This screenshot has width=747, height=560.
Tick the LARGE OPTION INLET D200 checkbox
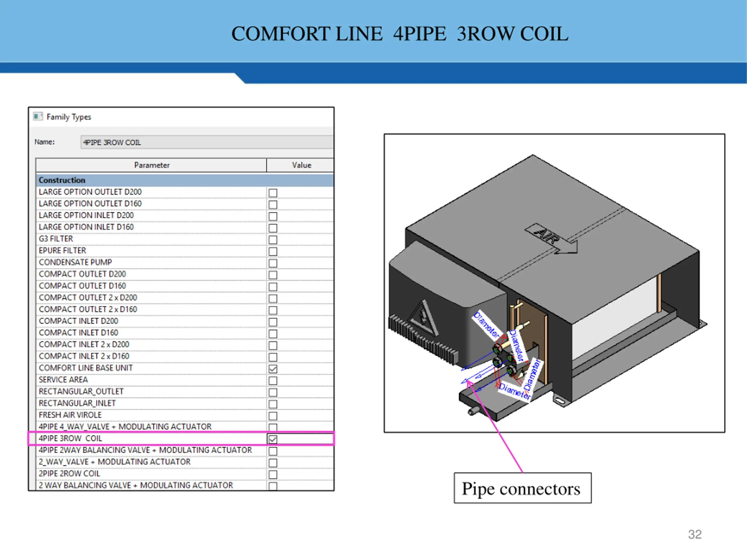coord(273,216)
